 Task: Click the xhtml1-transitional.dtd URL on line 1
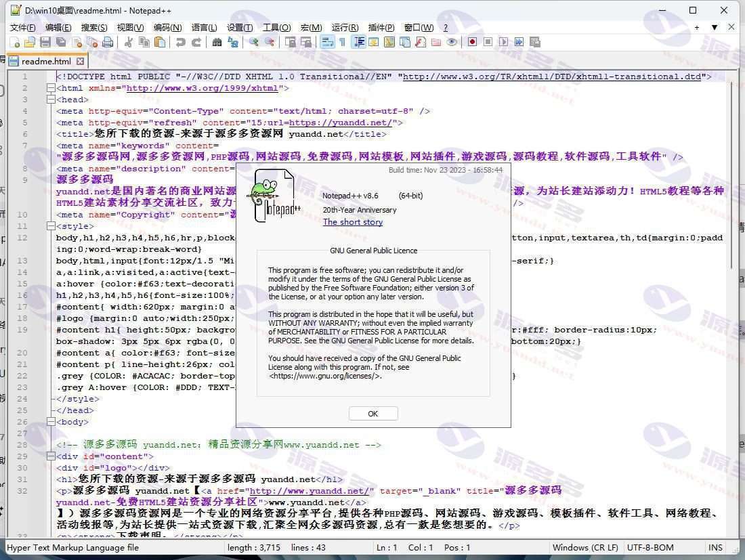click(552, 77)
